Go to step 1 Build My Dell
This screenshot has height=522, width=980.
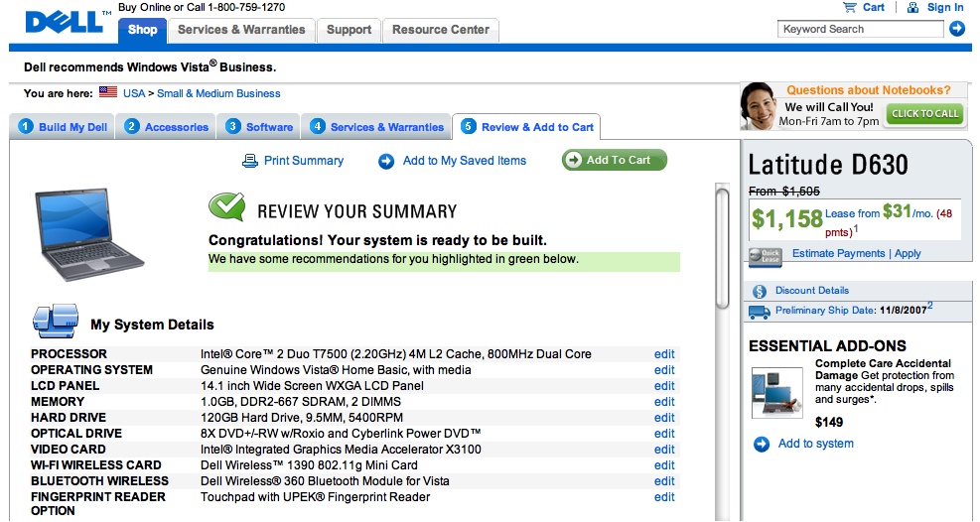pyautogui.click(x=63, y=127)
